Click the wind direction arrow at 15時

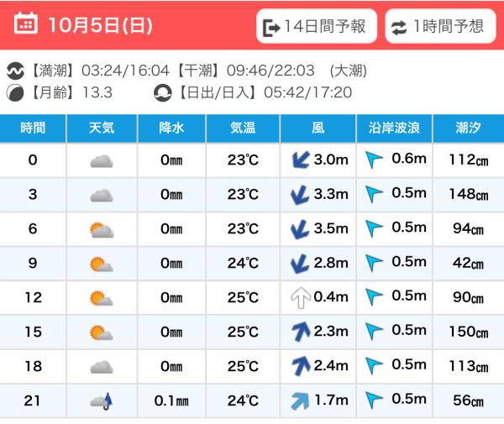point(300,332)
